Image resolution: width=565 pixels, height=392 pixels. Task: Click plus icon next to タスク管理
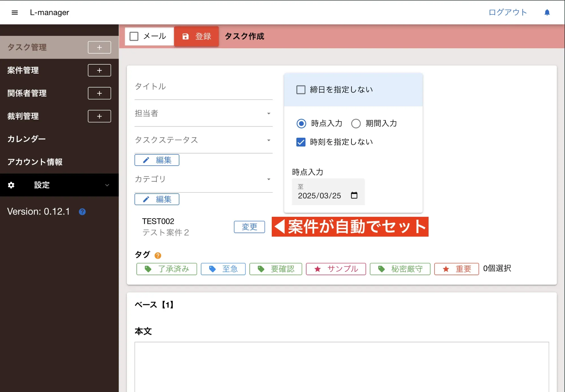click(99, 47)
